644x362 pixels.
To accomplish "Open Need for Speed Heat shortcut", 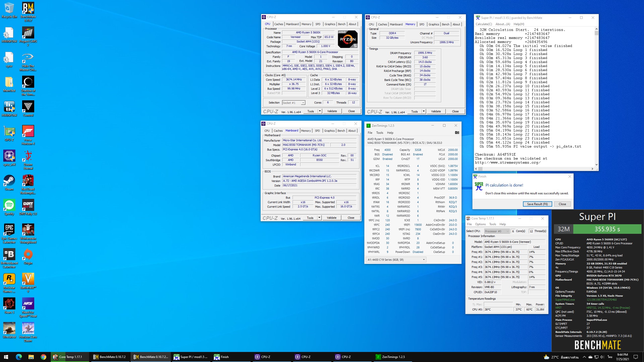I will tap(28, 308).
